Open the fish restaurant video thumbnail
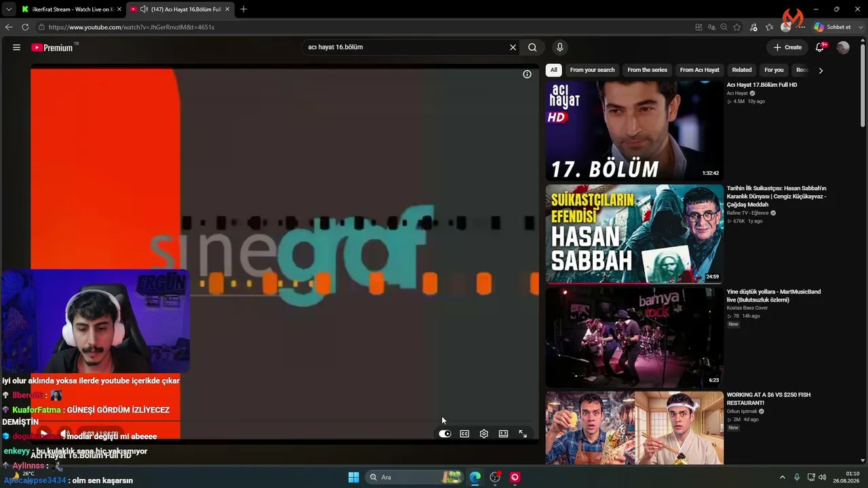The width and height of the screenshot is (868, 488). pyautogui.click(x=634, y=428)
